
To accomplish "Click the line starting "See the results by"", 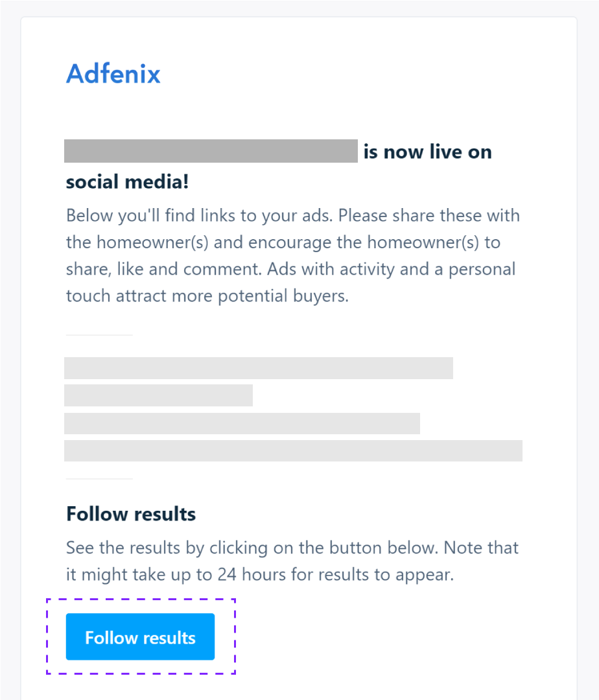I will (x=292, y=548).
